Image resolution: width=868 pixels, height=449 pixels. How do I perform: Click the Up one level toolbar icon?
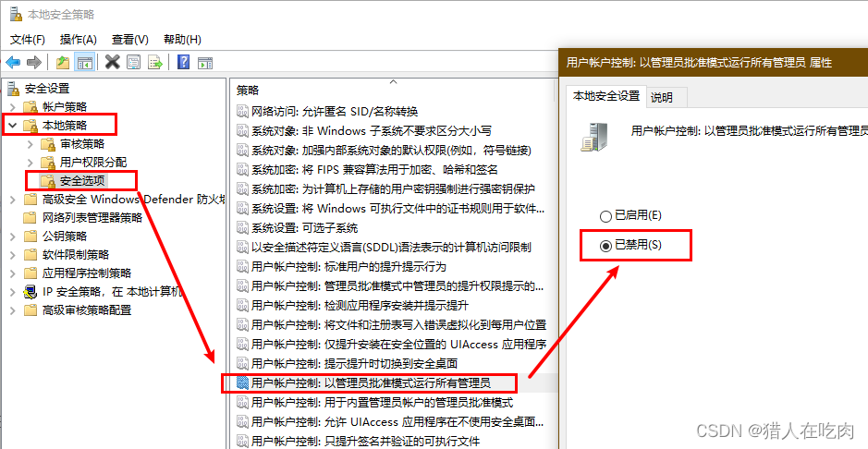[63, 62]
